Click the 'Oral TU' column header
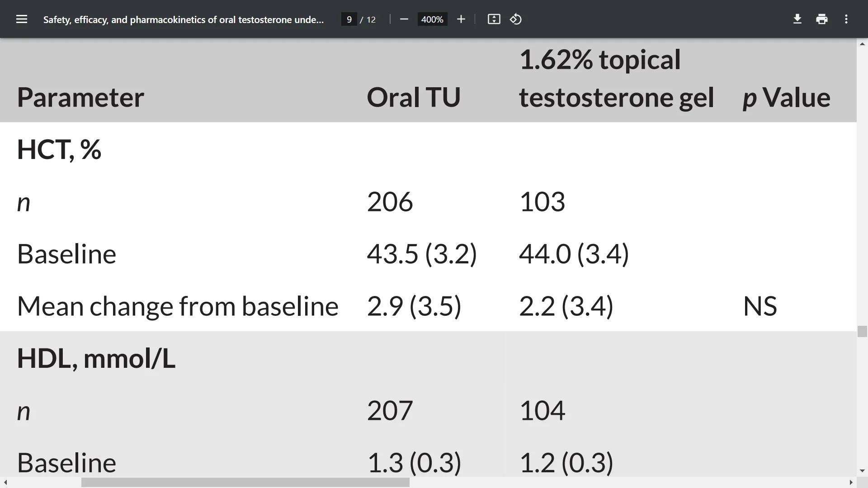The height and width of the screenshot is (488, 868). coord(414,97)
